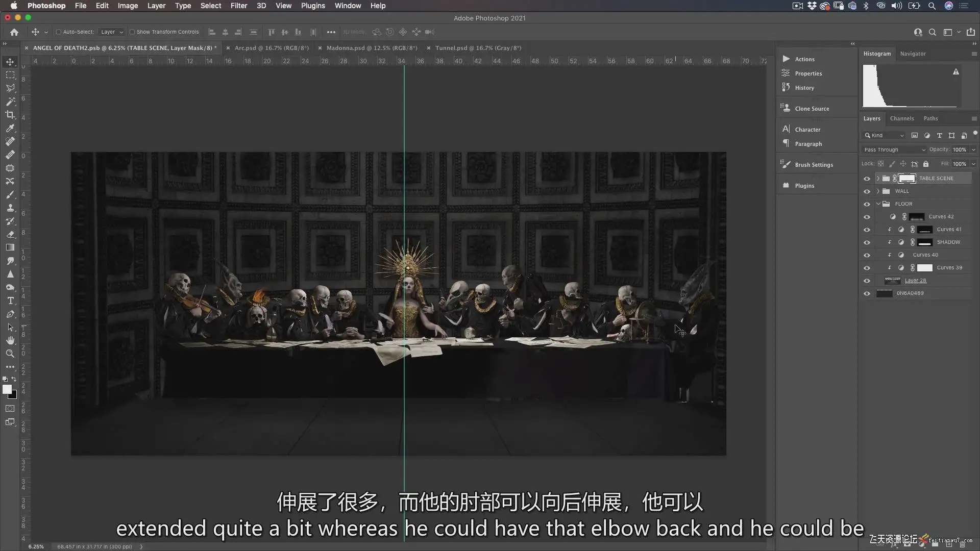980x551 pixels.
Task: Collapse the FLOOR group
Action: [878, 204]
